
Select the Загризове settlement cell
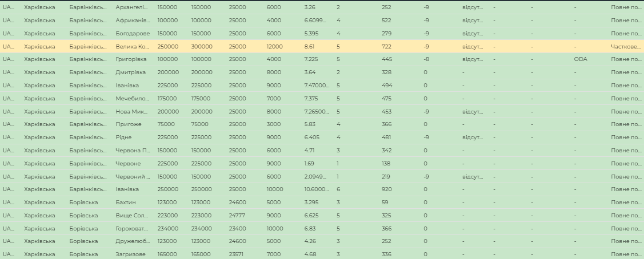pos(130,254)
